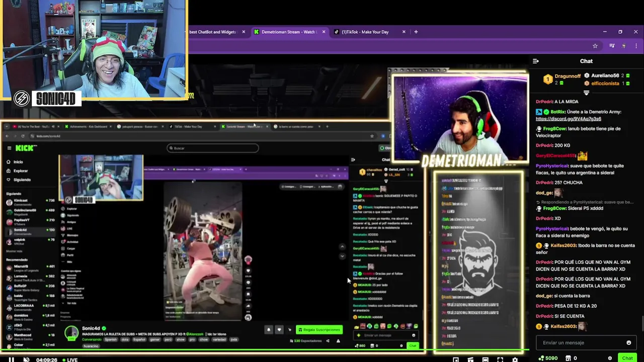The width and height of the screenshot is (644, 362).
Task: Focus the Kick 'Buscar' search box
Action: (213, 148)
